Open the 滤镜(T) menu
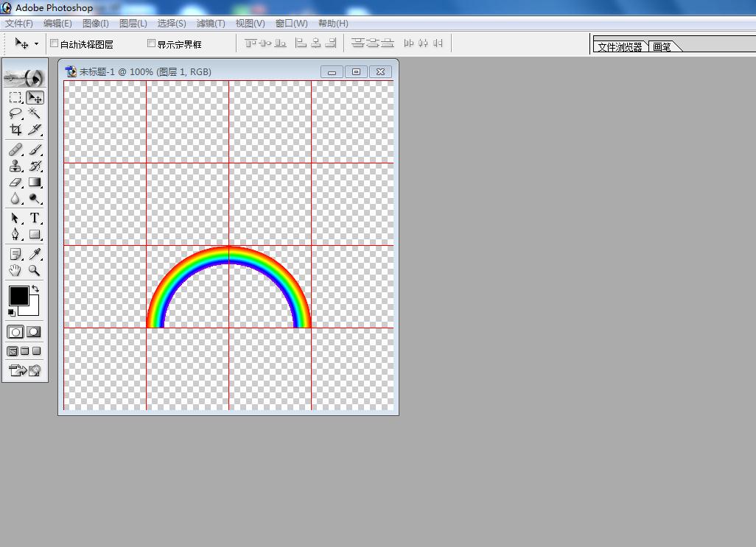The height and width of the screenshot is (547, 756). point(211,23)
